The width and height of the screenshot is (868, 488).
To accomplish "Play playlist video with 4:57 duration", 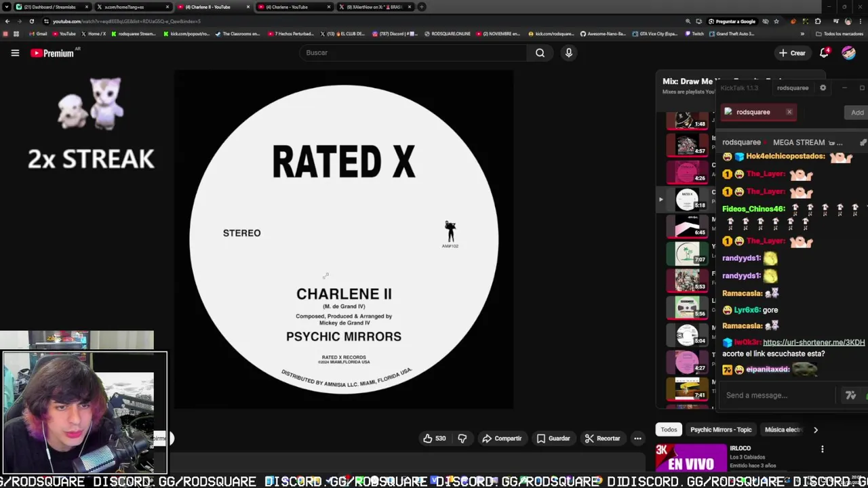I will (x=687, y=144).
